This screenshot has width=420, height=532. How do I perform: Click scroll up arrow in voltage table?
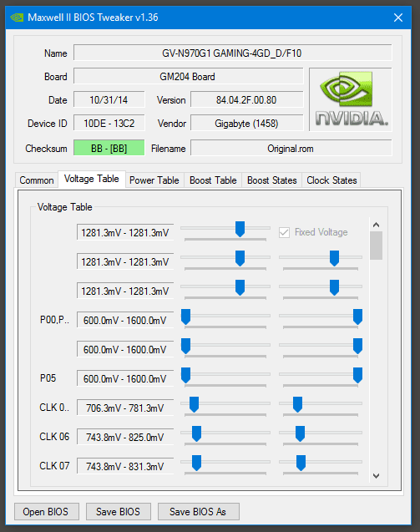pyautogui.click(x=376, y=225)
